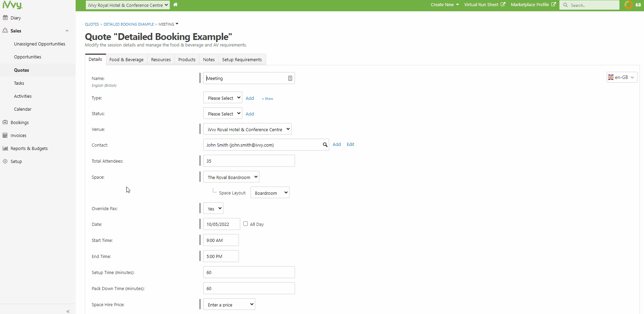Open Calendar under Sales
Screen dimensions: 644x314
[23, 109]
